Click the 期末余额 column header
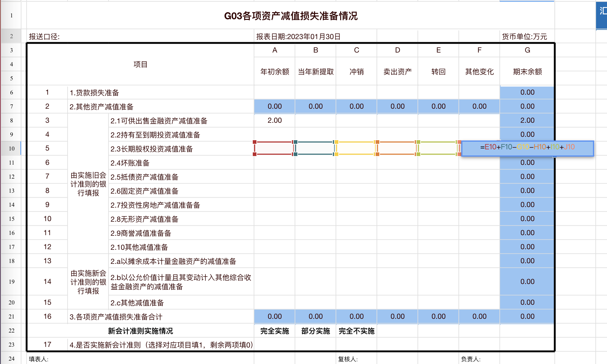 528,72
